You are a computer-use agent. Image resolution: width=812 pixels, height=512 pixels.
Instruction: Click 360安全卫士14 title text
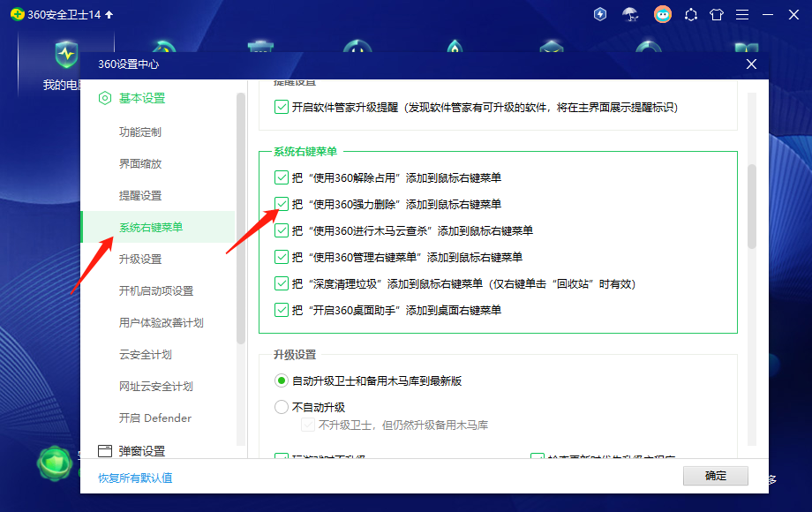point(64,14)
